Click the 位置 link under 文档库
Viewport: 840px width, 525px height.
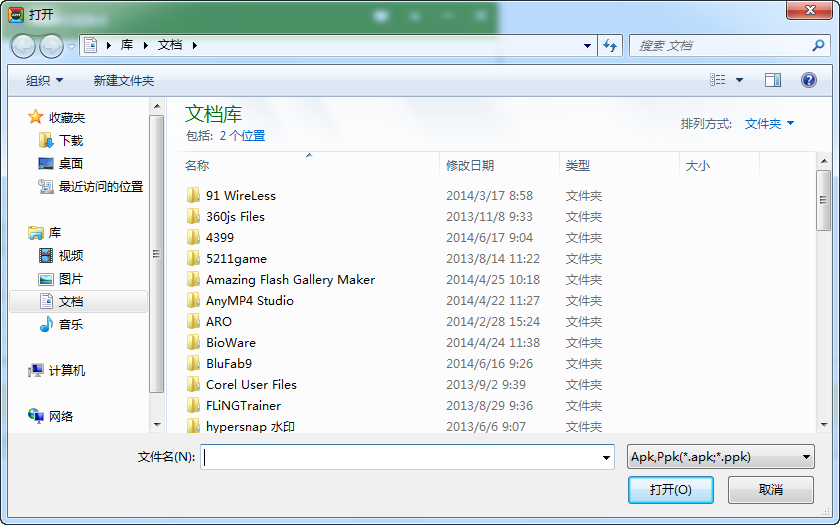click(x=254, y=136)
